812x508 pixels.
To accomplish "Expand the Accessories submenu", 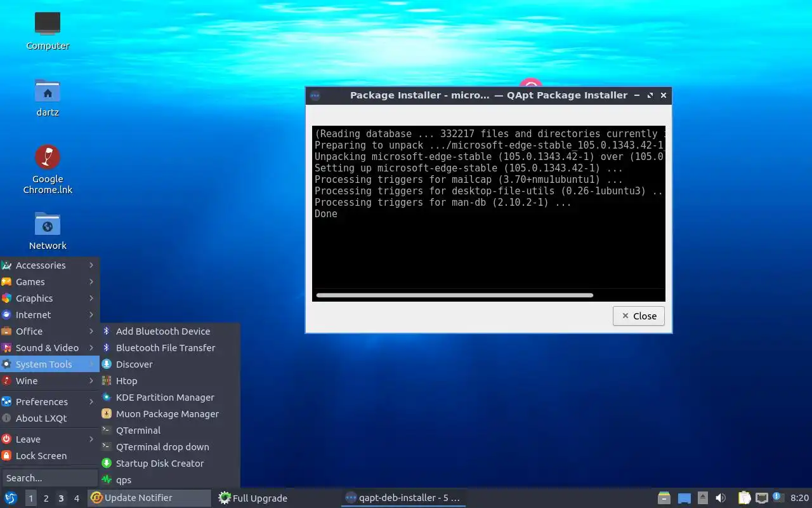I will tap(49, 265).
